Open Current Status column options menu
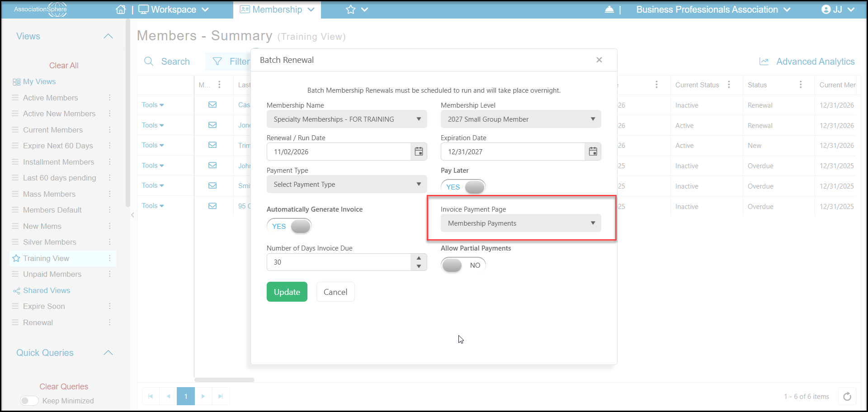The height and width of the screenshot is (412, 868). [729, 85]
